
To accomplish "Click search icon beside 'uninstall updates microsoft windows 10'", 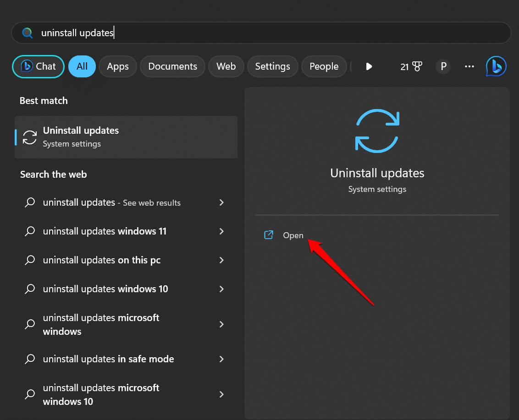I will (30, 394).
